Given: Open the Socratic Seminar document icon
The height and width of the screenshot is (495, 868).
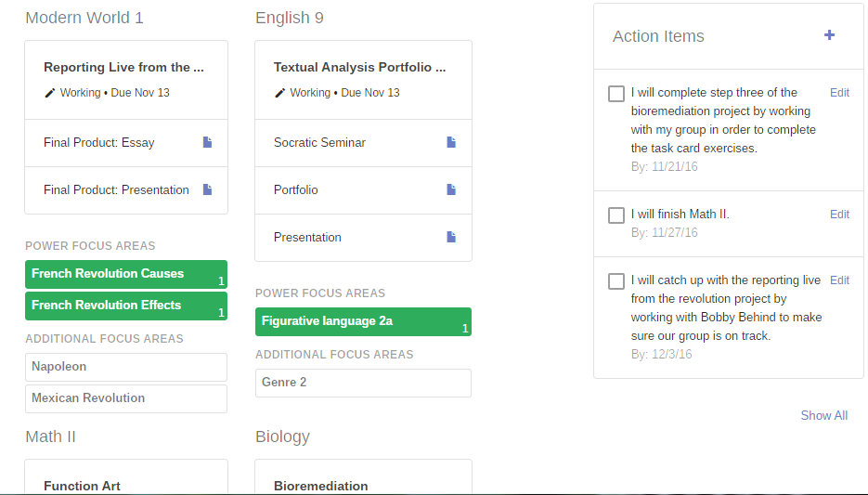Looking at the screenshot, I should 451,142.
